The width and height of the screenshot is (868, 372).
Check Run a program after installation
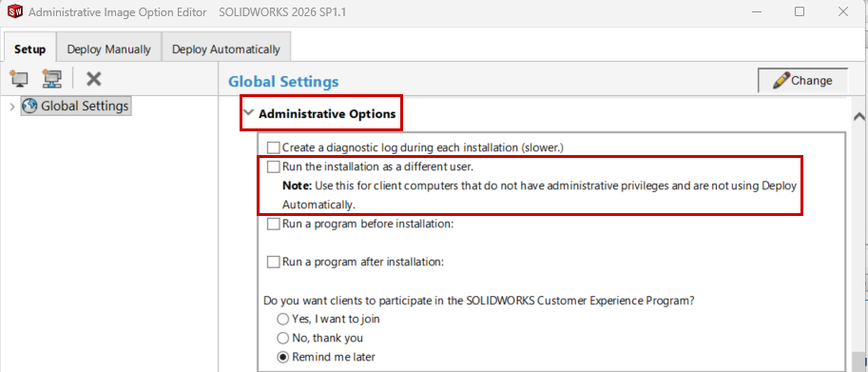(274, 262)
